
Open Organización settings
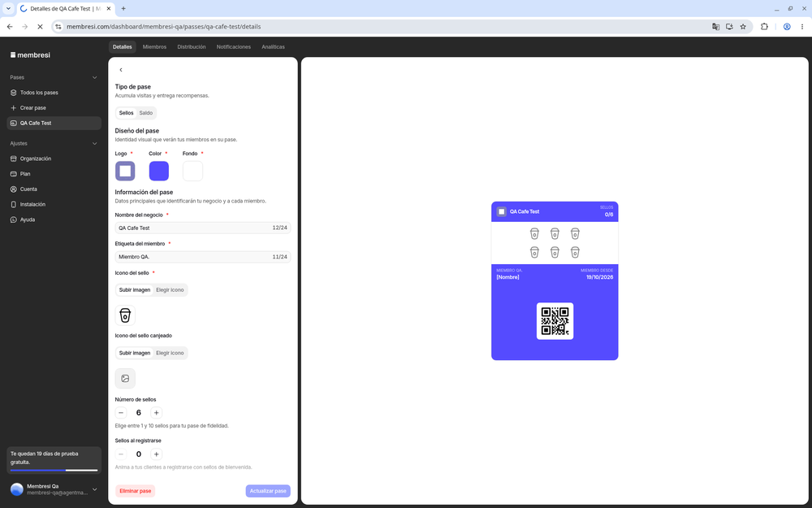(54, 158)
